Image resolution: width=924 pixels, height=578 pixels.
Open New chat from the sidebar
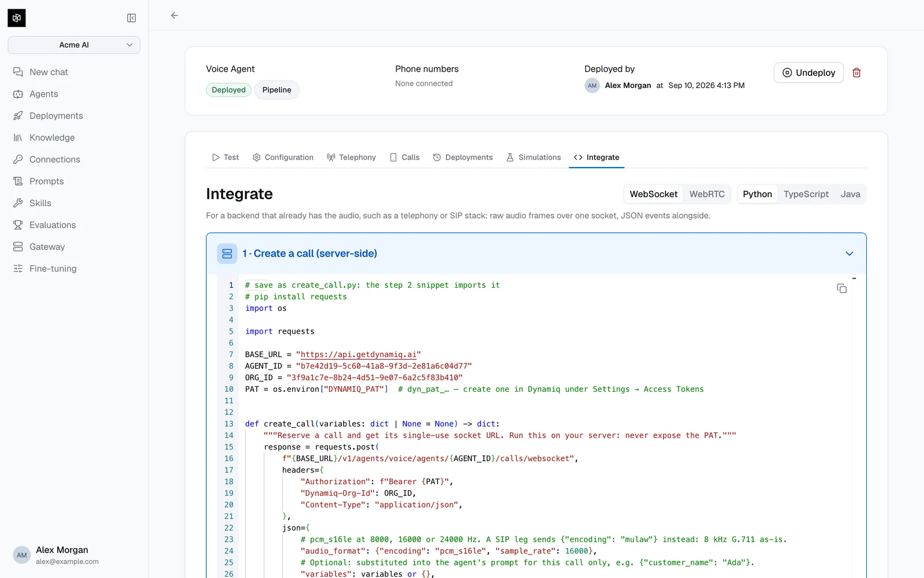pyautogui.click(x=74, y=72)
